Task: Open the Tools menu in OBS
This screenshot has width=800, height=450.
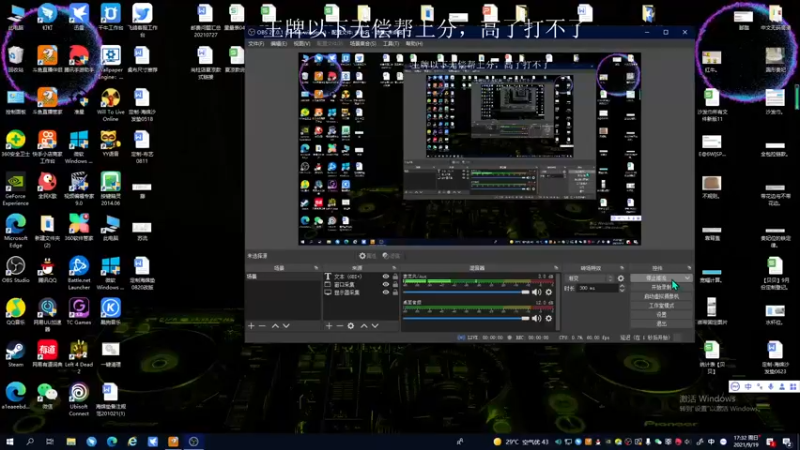Action: coord(390,44)
